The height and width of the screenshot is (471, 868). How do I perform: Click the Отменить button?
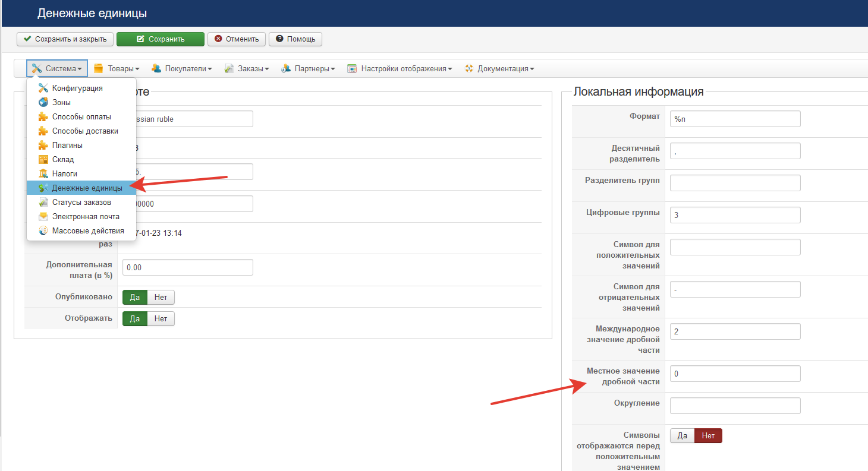point(237,39)
